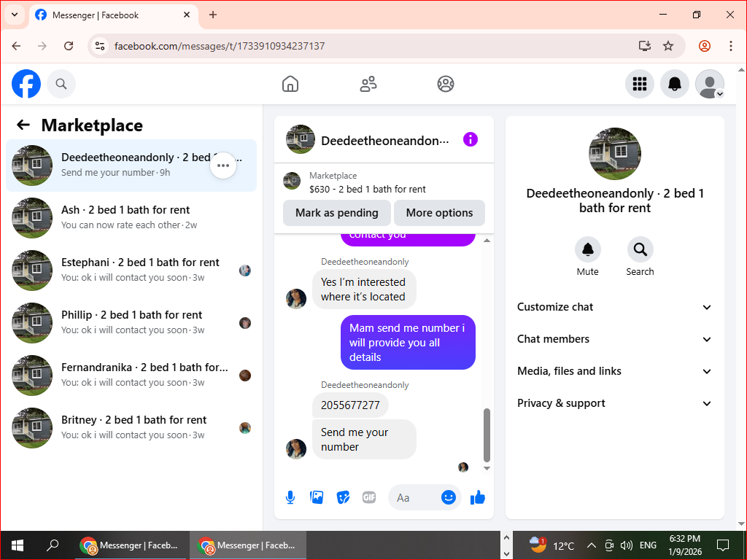Open the Facebook logo home link

click(x=26, y=84)
